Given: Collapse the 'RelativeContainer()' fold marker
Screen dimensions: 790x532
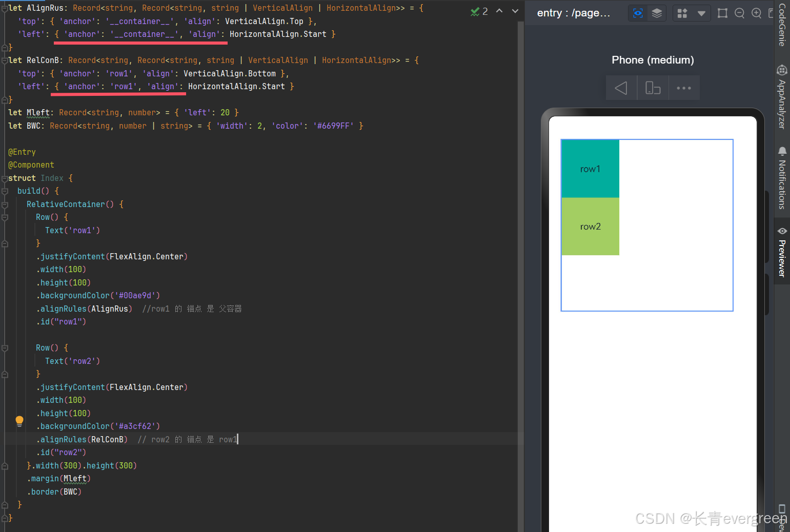Looking at the screenshot, I should [x=5, y=204].
